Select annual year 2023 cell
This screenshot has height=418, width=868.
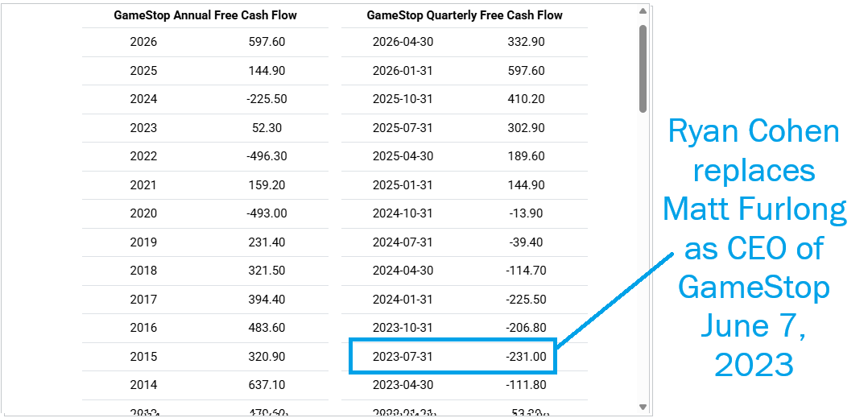(x=143, y=128)
